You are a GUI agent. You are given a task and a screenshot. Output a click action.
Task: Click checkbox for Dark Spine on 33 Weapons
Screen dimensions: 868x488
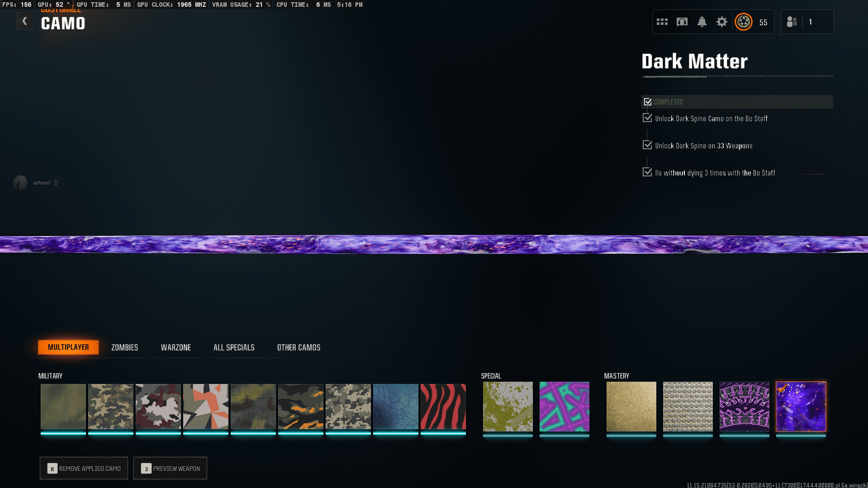[647, 145]
